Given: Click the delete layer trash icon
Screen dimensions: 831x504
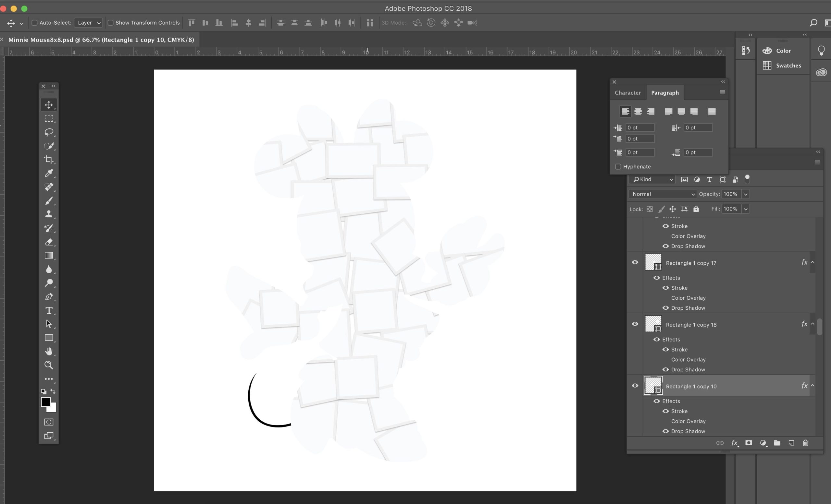Looking at the screenshot, I should coord(806,443).
